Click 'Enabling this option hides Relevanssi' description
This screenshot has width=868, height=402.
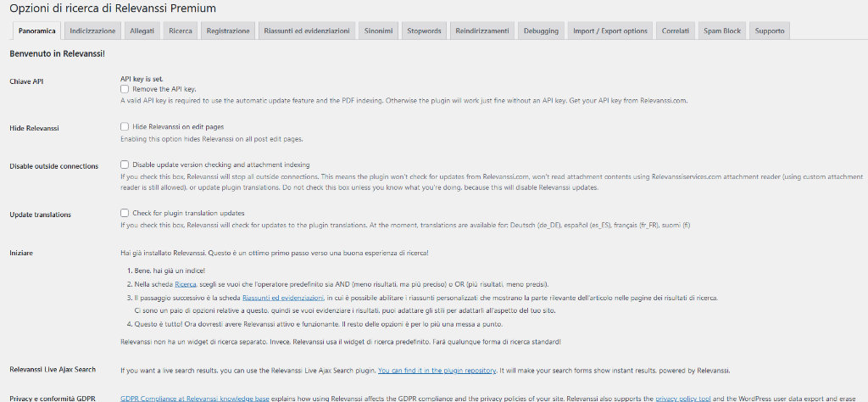[x=211, y=139]
